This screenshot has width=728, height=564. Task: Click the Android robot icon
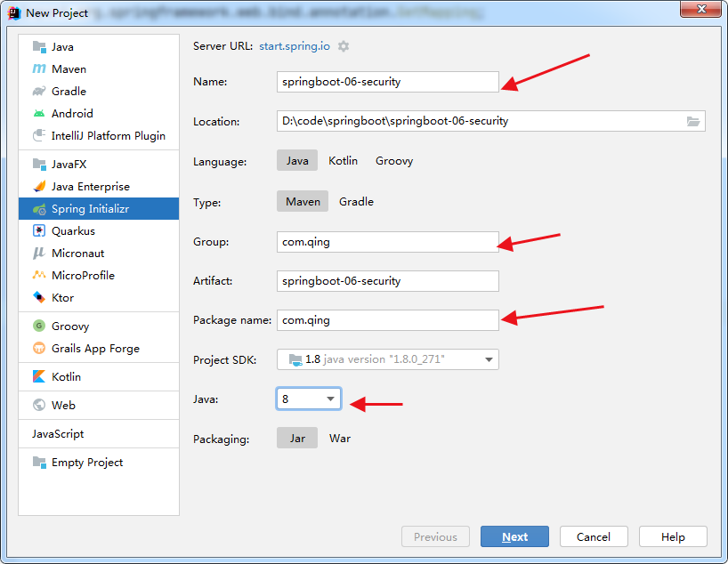(x=39, y=113)
